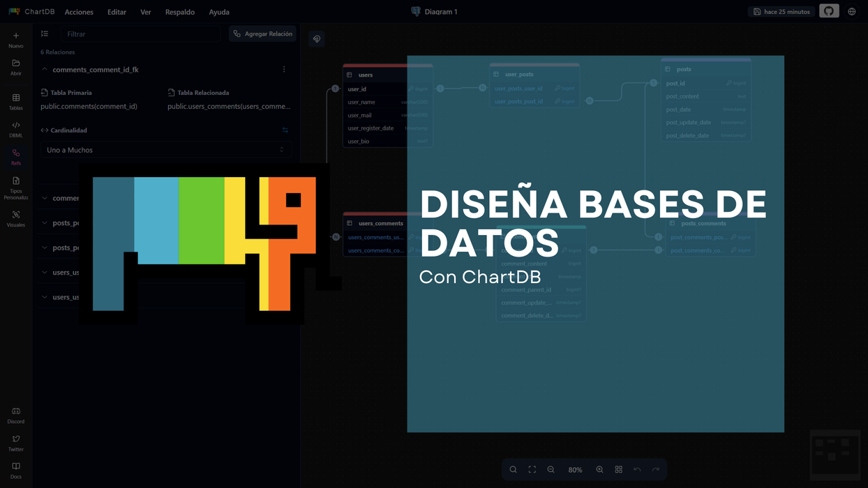Undo the last change with the arrow icon
Image resolution: width=868 pixels, height=488 pixels.
[636, 469]
